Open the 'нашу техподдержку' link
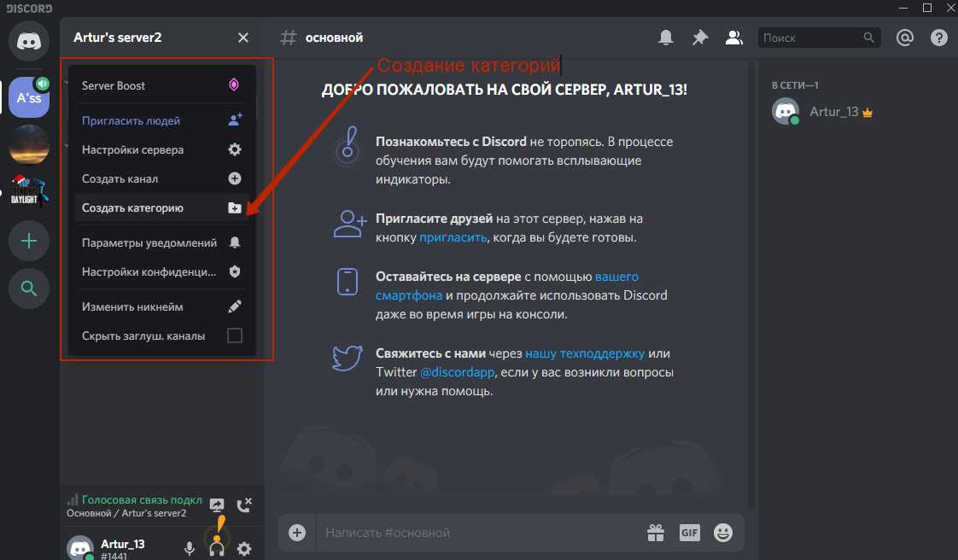The width and height of the screenshot is (958, 560). tap(585, 353)
